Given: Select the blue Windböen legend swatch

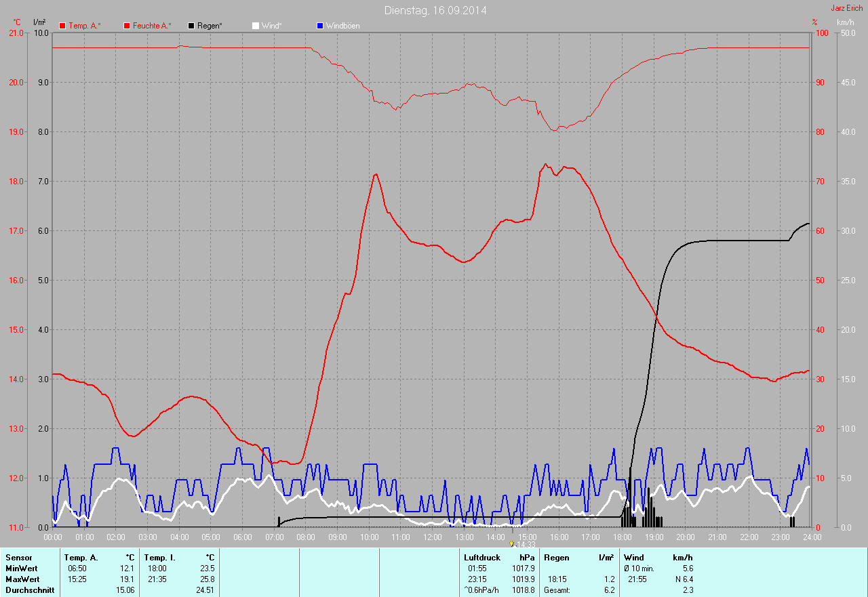Looking at the screenshot, I should click(x=320, y=26).
